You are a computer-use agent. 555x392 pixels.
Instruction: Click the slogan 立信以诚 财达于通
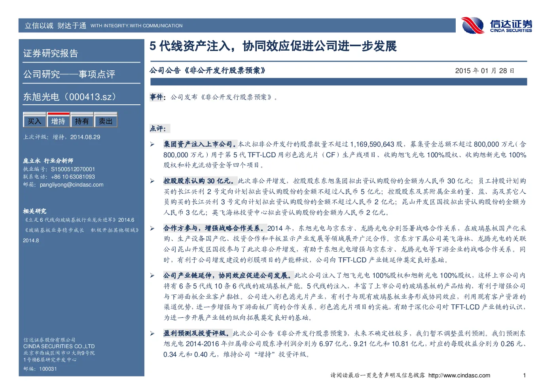coord(55,26)
